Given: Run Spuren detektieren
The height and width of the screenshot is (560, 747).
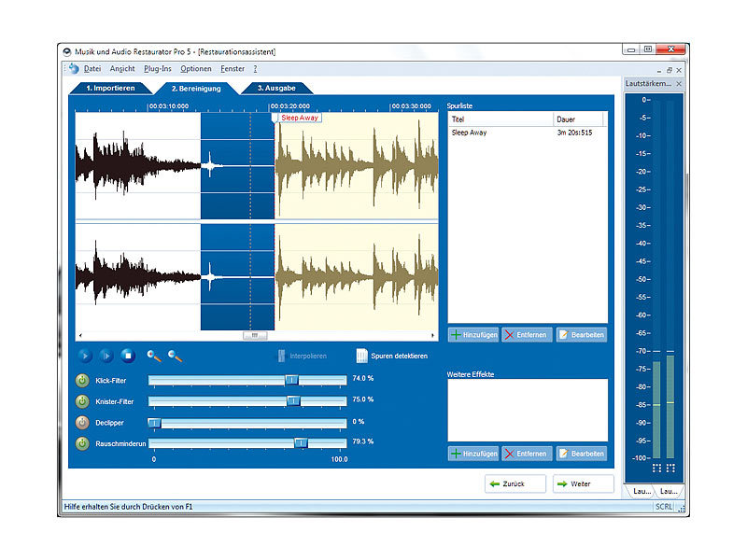Looking at the screenshot, I should [392, 356].
